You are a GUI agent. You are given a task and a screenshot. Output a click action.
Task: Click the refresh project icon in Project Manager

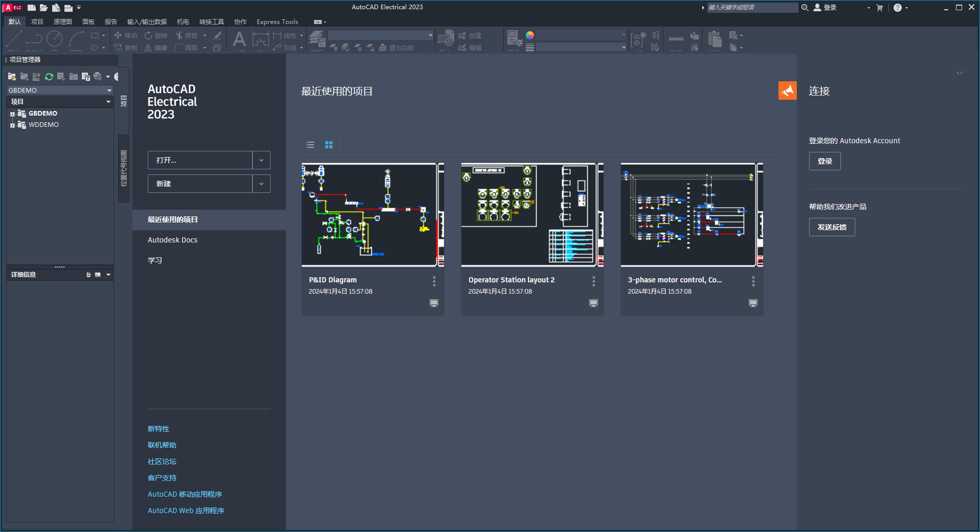tap(49, 77)
